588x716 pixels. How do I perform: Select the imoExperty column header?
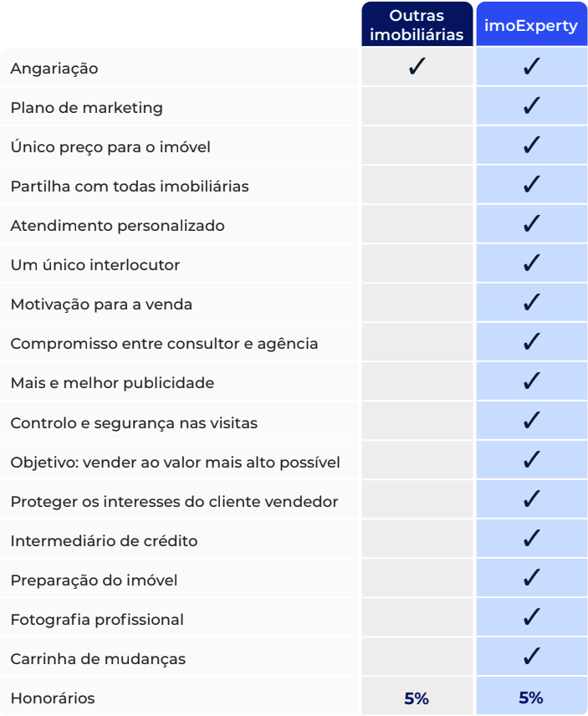click(531, 26)
